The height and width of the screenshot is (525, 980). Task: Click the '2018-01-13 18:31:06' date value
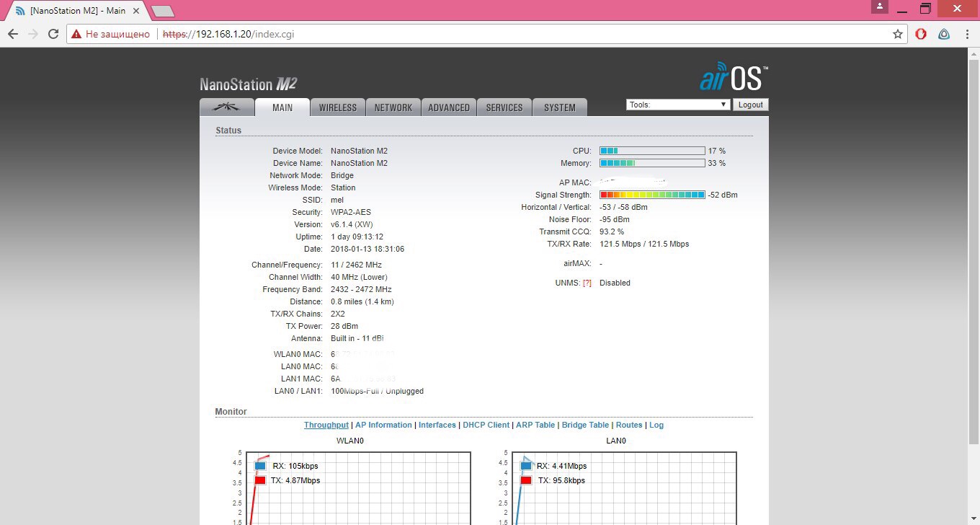tap(367, 249)
